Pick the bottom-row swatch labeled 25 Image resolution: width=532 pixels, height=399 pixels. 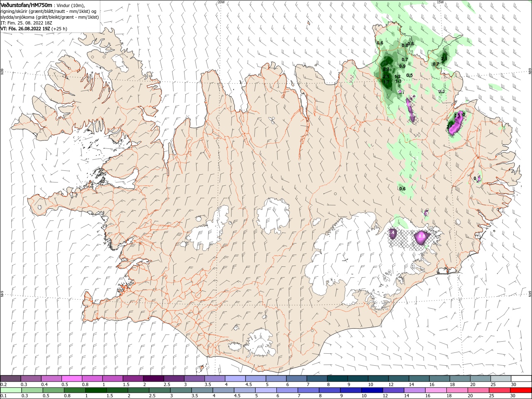coord(499,390)
